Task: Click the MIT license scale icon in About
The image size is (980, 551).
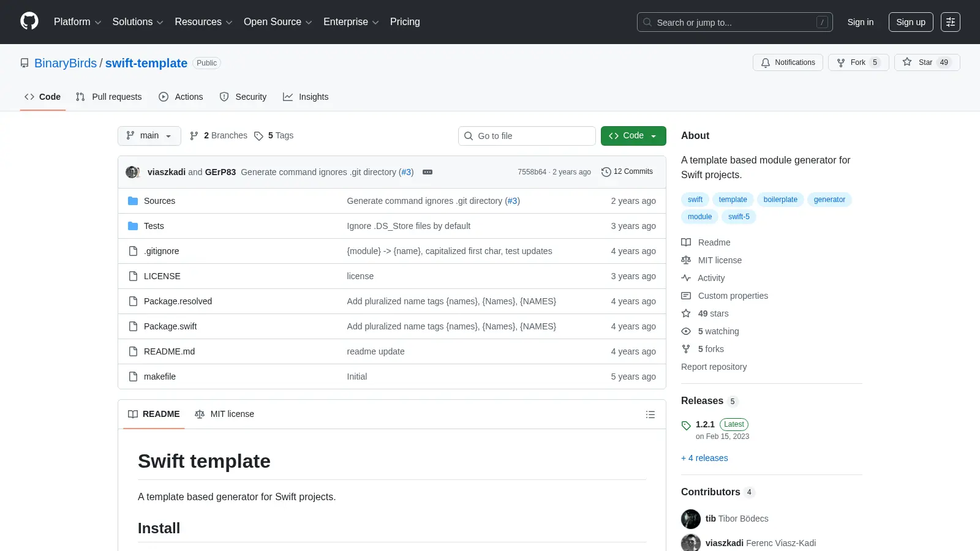Action: (686, 260)
